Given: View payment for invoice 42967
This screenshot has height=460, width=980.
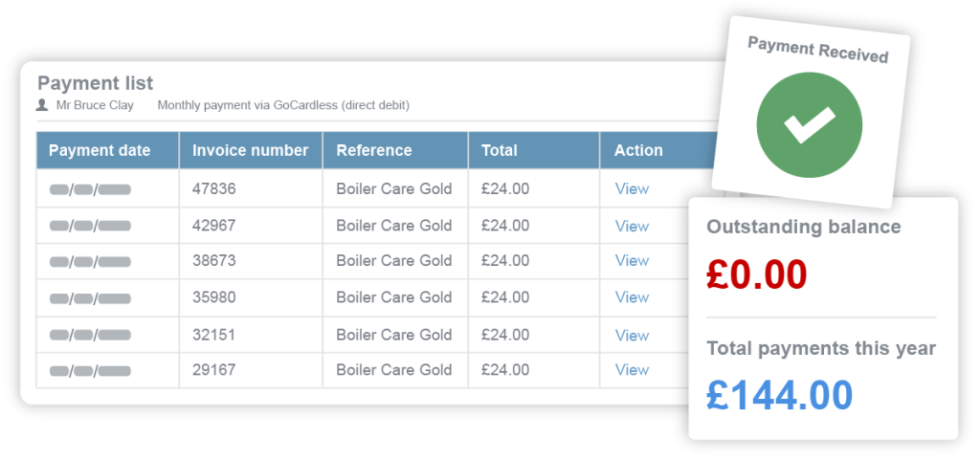Looking at the screenshot, I should [x=632, y=226].
